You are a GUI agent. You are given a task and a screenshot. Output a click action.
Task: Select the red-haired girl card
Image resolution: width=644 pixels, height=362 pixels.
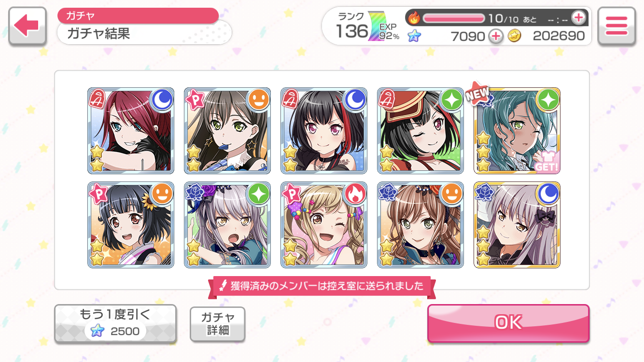click(131, 131)
